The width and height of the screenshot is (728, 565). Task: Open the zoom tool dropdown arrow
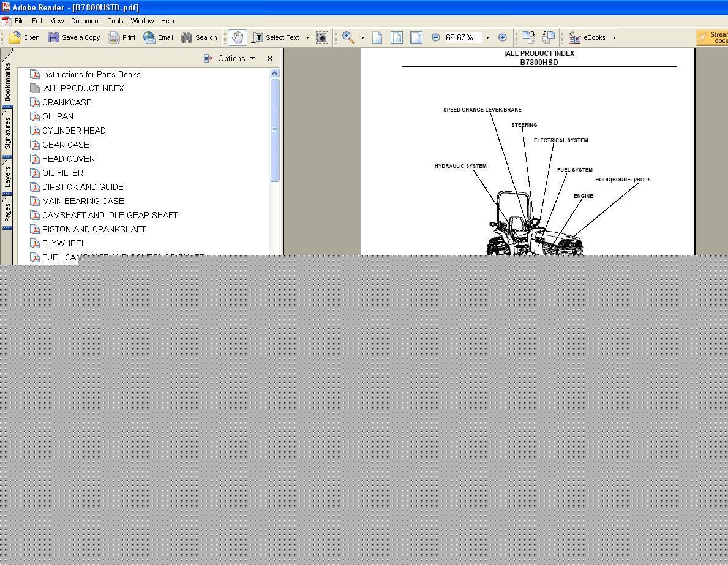tap(362, 37)
